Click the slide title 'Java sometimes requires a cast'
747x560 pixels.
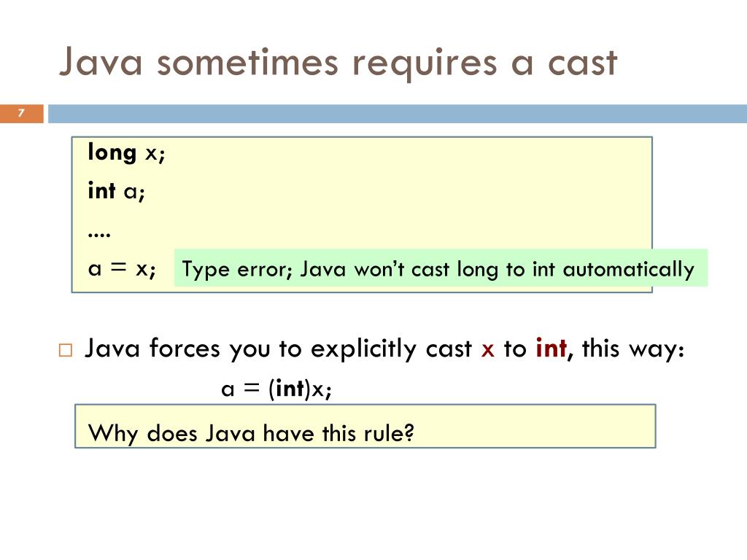coord(338,63)
